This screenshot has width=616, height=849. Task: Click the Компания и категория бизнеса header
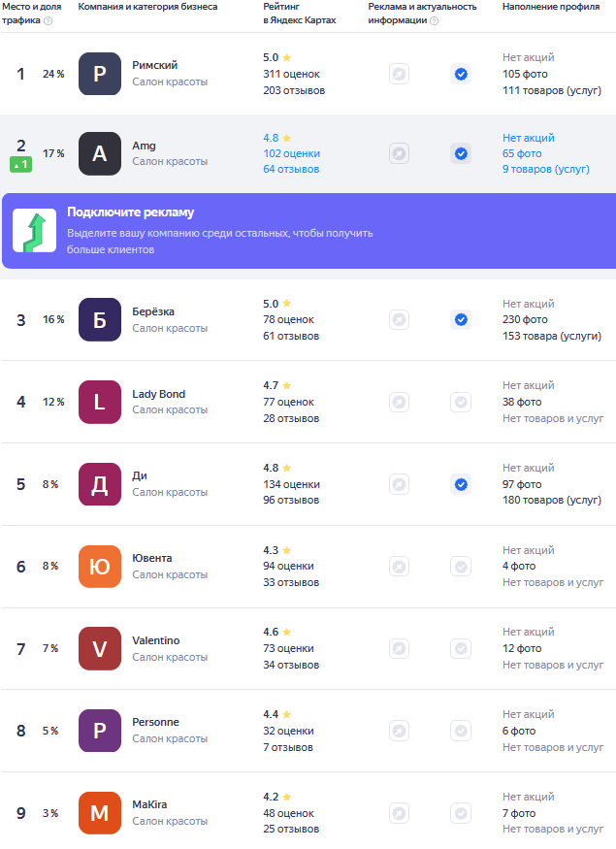click(x=147, y=7)
